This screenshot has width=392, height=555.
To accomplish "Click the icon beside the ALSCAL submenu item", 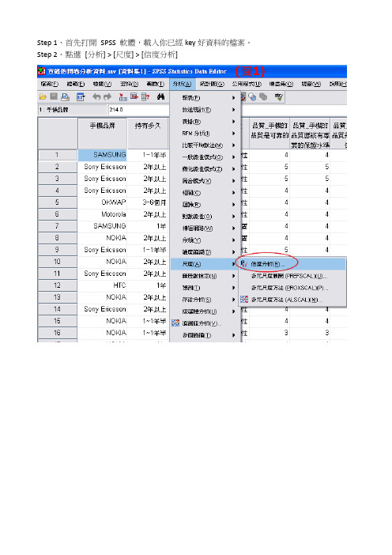I will pos(243,300).
